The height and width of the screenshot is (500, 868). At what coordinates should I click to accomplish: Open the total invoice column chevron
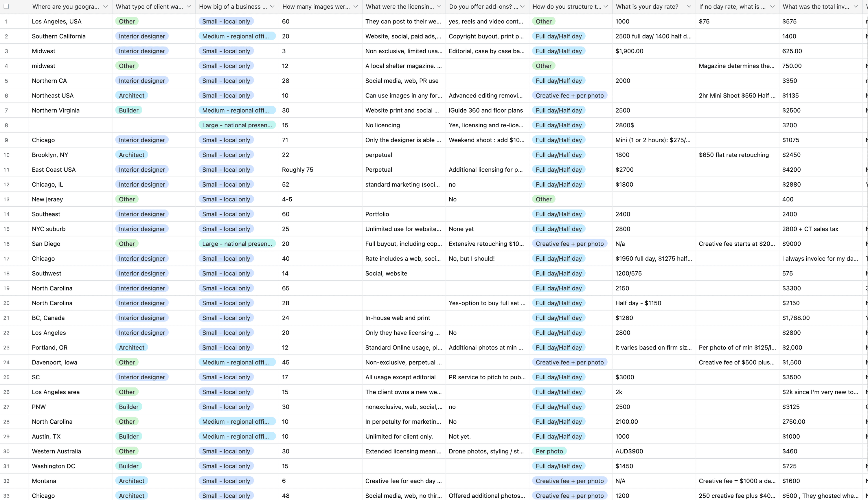856,7
